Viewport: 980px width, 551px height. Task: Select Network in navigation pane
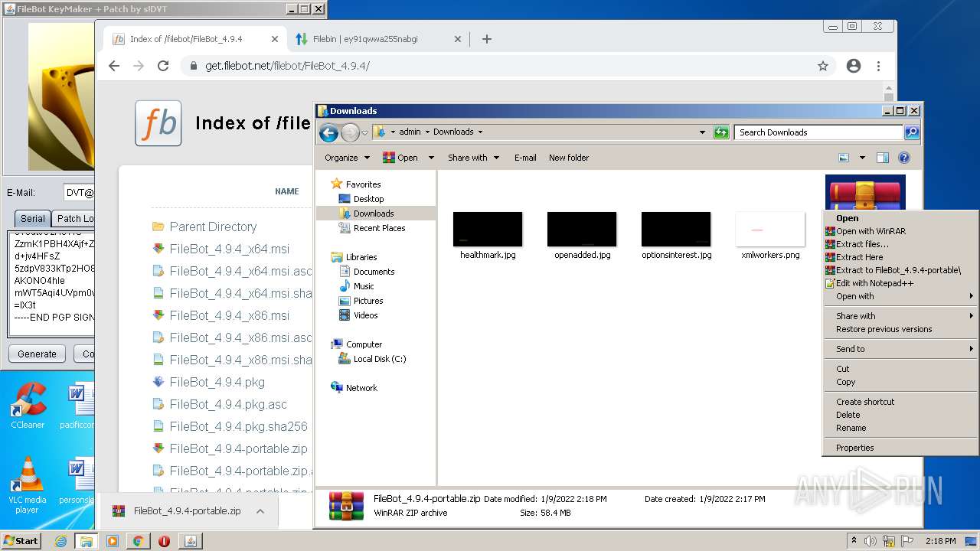[x=361, y=388]
